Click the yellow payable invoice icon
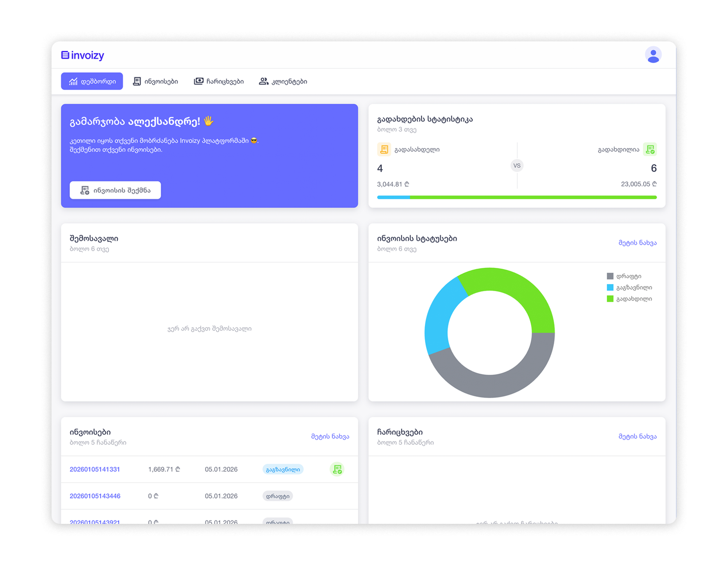The width and height of the screenshot is (728, 566). tap(384, 149)
